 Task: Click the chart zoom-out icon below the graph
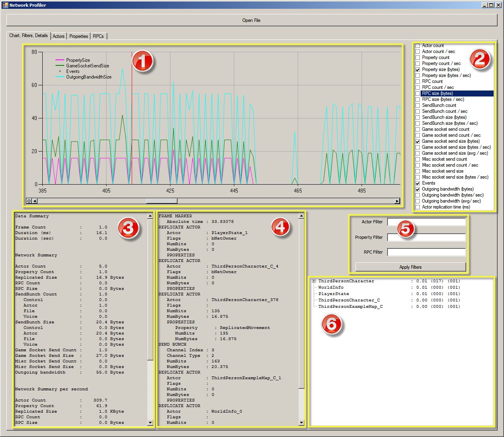point(28,201)
